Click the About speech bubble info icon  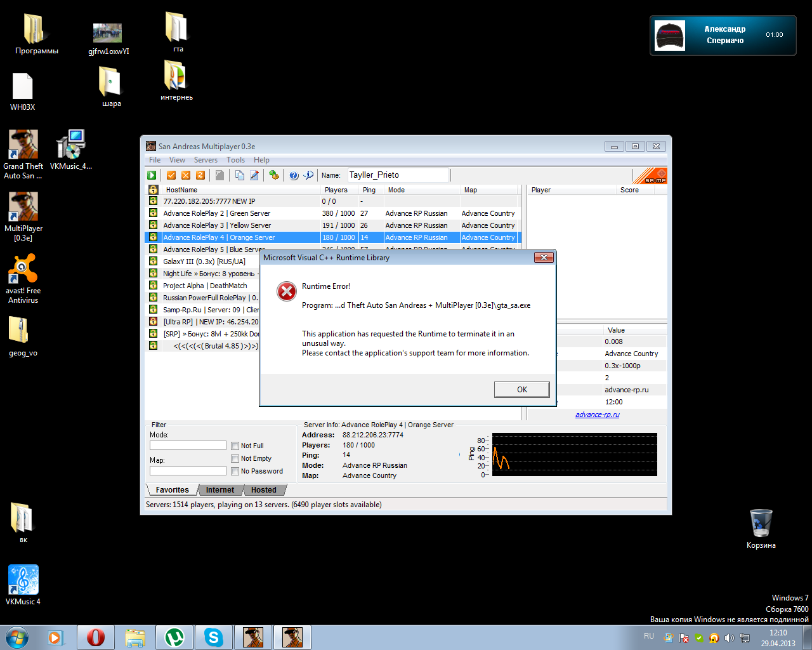pos(308,175)
